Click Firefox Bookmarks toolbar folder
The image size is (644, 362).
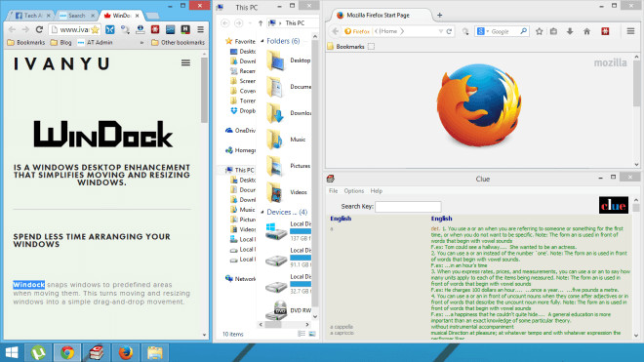(x=345, y=47)
